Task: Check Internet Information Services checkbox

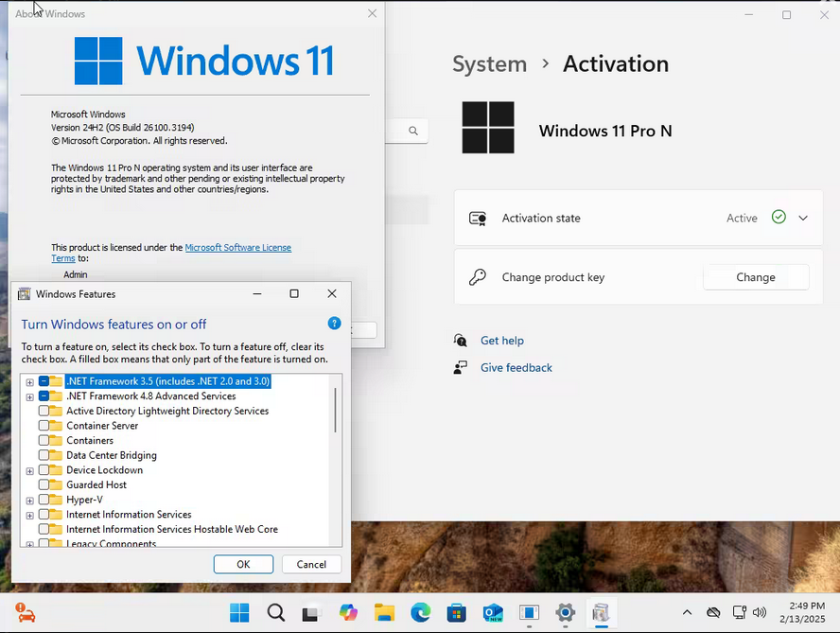Action: [44, 514]
